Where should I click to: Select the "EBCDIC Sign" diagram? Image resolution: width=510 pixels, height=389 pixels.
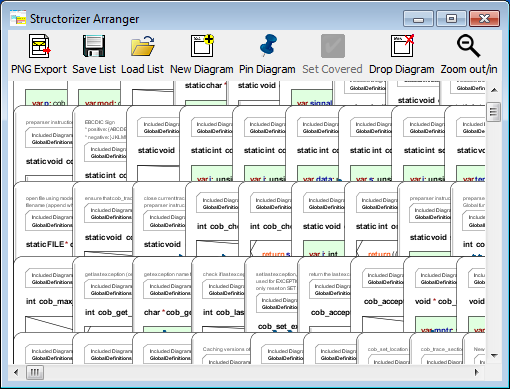[x=100, y=144]
